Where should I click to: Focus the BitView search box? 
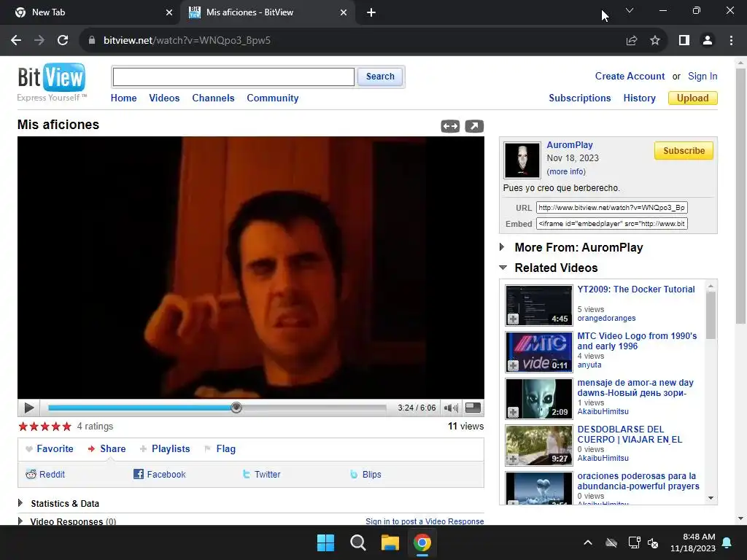(x=233, y=77)
